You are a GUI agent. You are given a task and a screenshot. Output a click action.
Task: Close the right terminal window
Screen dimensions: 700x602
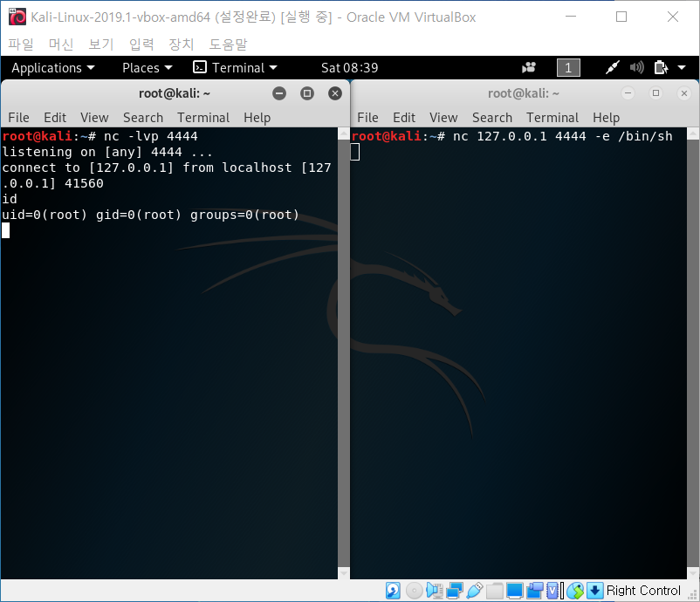coord(684,93)
